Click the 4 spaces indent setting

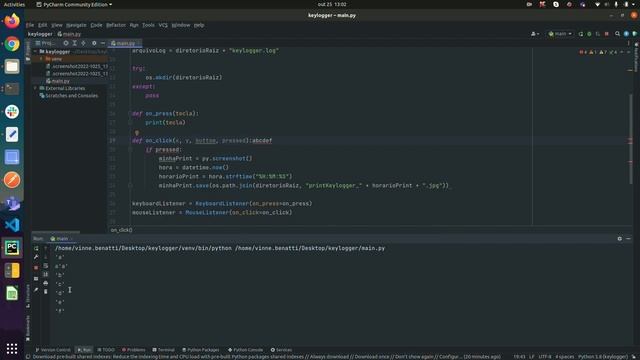point(564,357)
